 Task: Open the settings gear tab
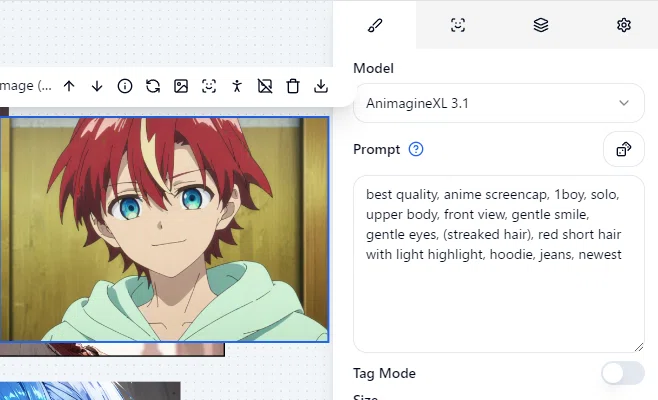coord(624,25)
